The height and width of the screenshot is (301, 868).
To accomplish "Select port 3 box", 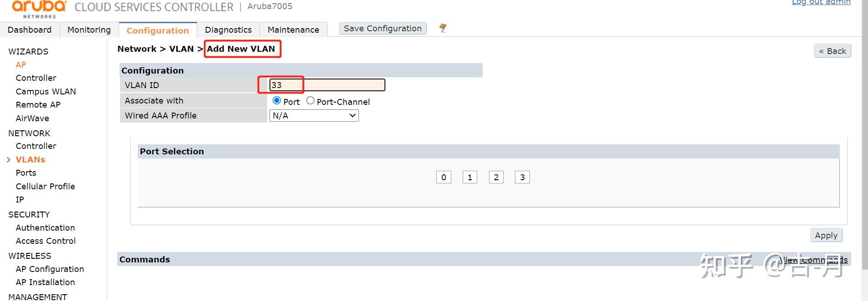I will click(x=522, y=177).
